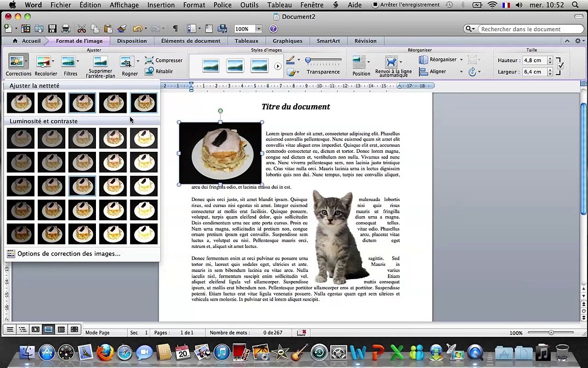Click the Save floppy disk icon
The height and width of the screenshot is (368, 588).
pyautogui.click(x=52, y=29)
